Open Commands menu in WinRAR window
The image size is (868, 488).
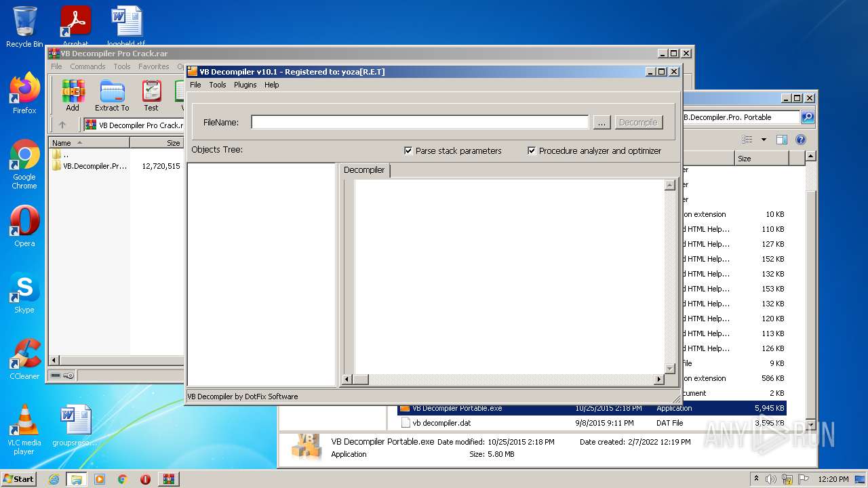point(87,66)
